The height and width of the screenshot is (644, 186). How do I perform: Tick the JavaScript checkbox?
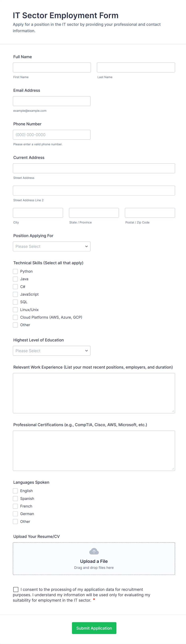pyautogui.click(x=15, y=294)
